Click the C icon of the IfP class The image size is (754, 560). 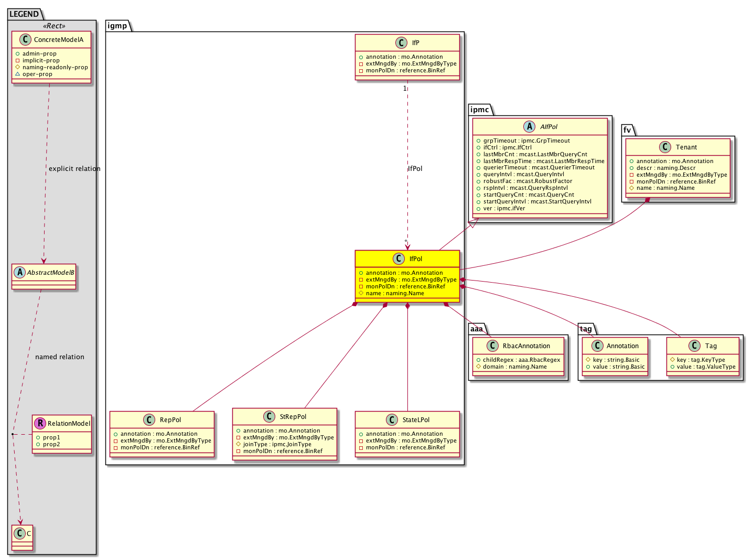[x=401, y=43]
